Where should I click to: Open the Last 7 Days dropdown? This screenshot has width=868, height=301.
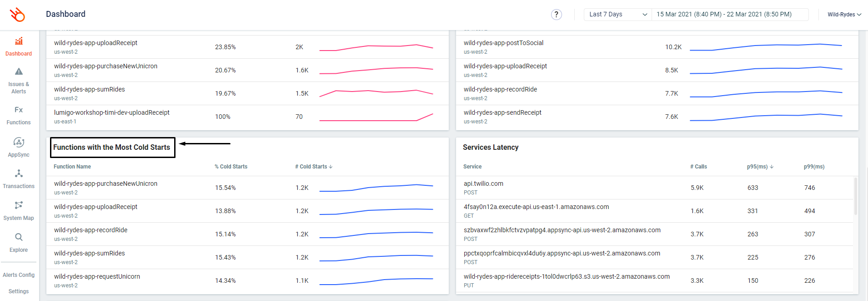point(617,15)
